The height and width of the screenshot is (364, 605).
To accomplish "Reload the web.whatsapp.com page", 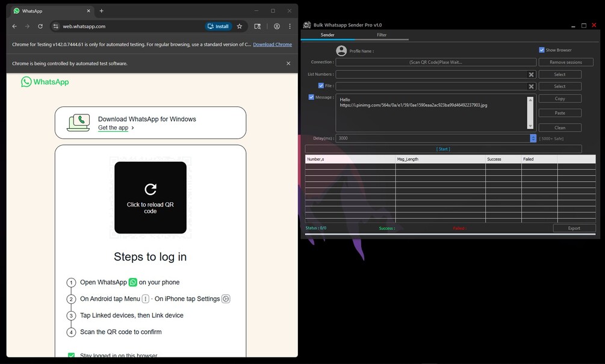I will [40, 26].
